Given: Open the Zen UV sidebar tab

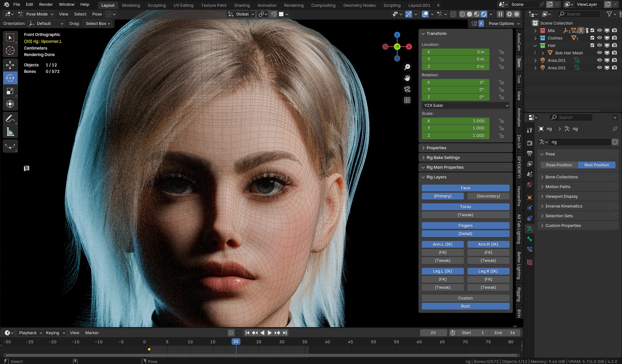Looking at the screenshot, I should point(519,142).
